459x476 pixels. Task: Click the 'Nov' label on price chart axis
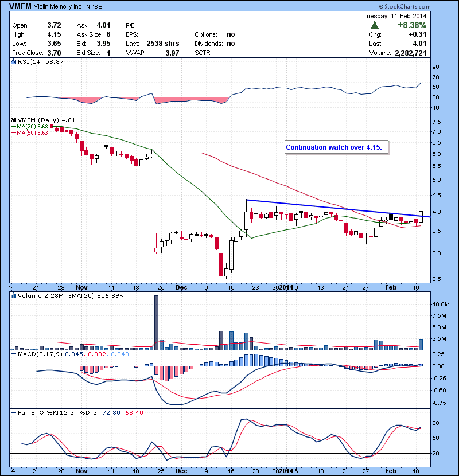click(81, 287)
